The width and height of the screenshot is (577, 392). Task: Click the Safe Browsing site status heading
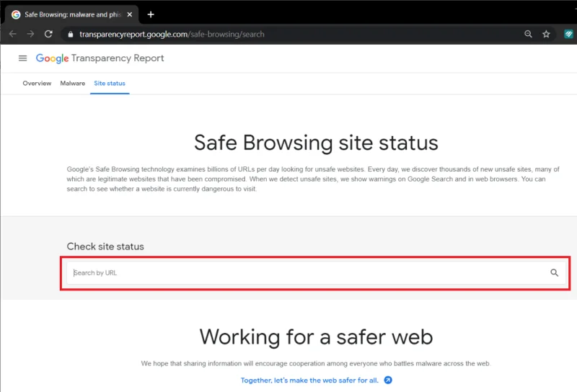(x=316, y=143)
